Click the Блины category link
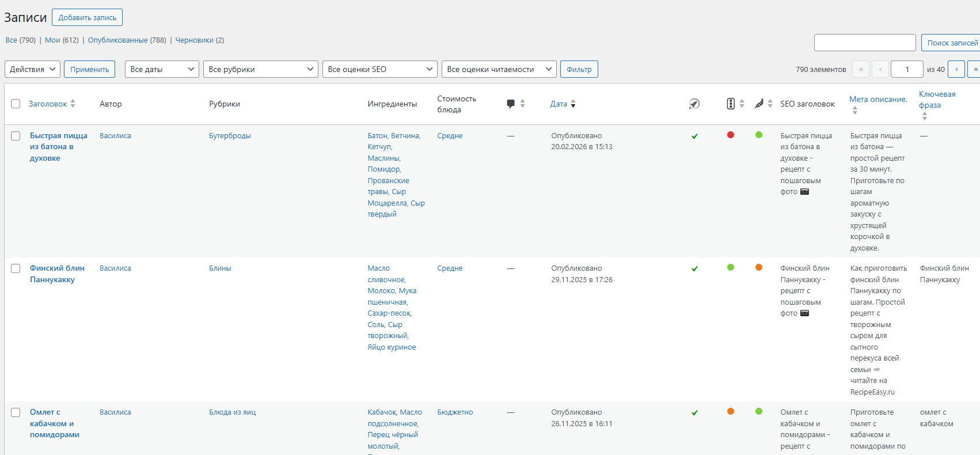This screenshot has height=455, width=980. 220,268
